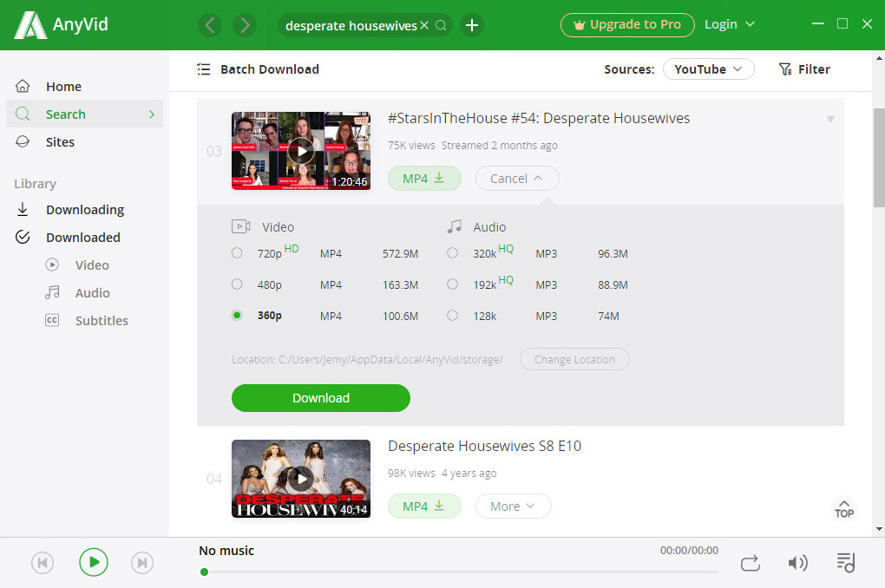Select the 720p HD MP4 option
This screenshot has height=588, width=885.
[x=237, y=253]
